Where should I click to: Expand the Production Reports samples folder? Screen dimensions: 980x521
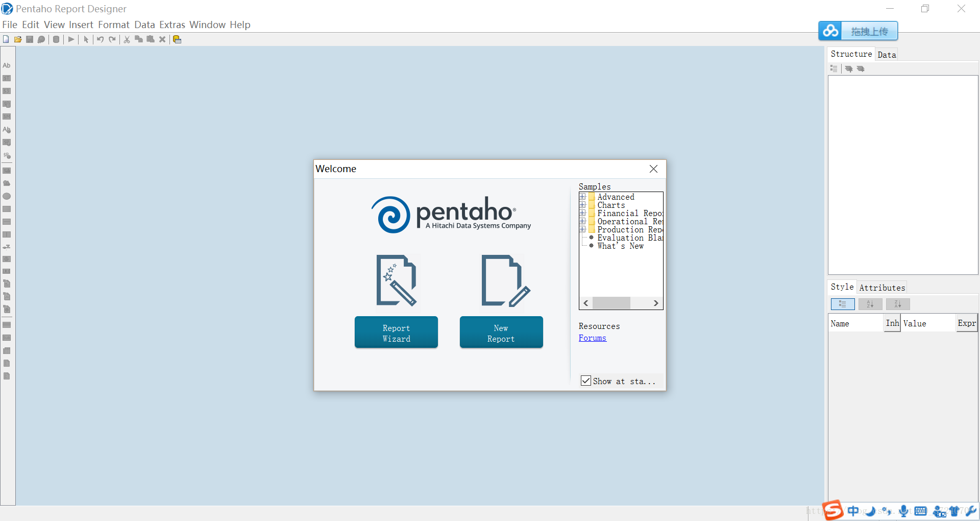pyautogui.click(x=582, y=229)
